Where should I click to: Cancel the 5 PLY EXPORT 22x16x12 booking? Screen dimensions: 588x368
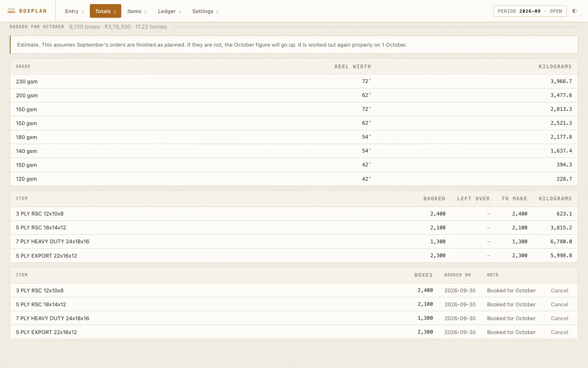tap(559, 332)
